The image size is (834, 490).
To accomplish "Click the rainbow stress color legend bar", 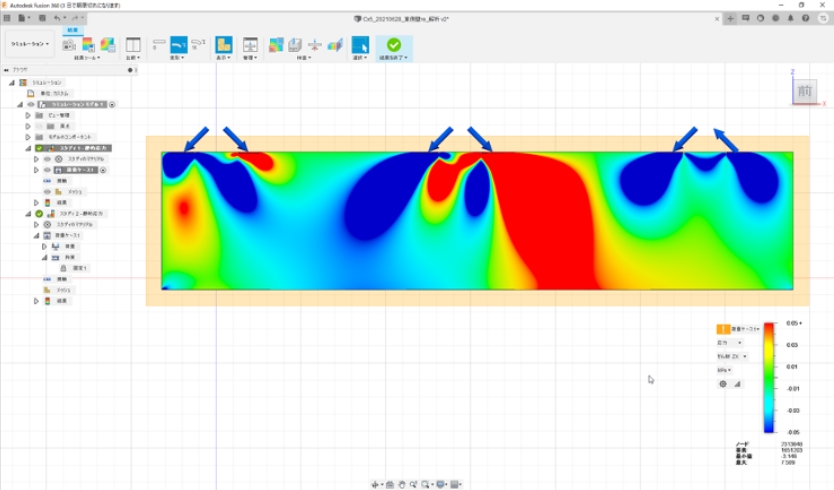I will pos(768,377).
